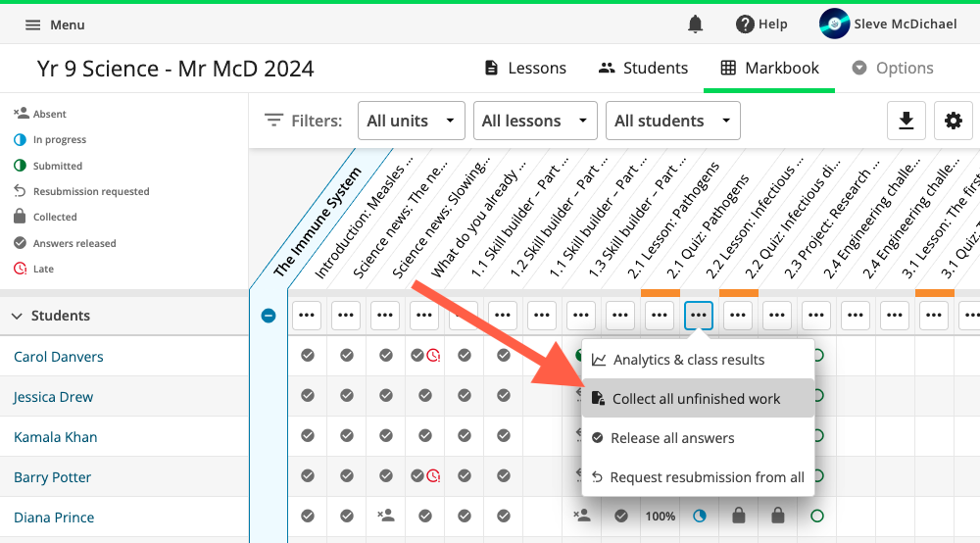Choose Collect all unfinished work

click(698, 399)
